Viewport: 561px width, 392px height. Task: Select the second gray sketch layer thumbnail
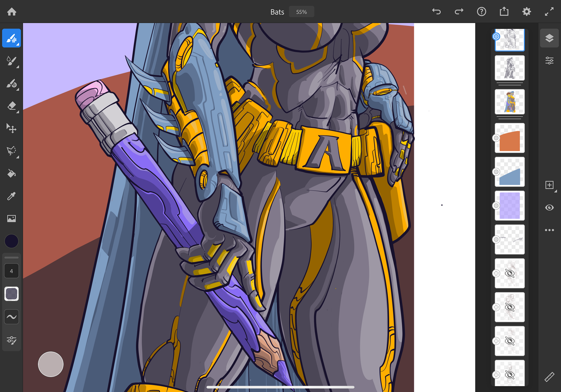(510, 68)
